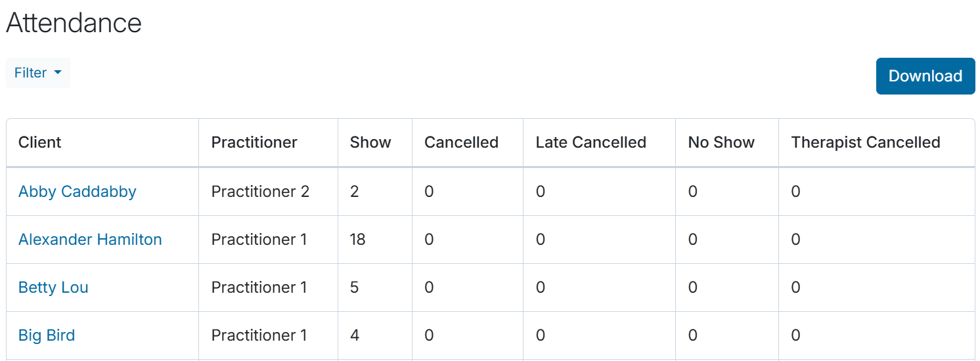The width and height of the screenshot is (980, 361).
Task: Open Betty Lou client link
Action: [53, 287]
